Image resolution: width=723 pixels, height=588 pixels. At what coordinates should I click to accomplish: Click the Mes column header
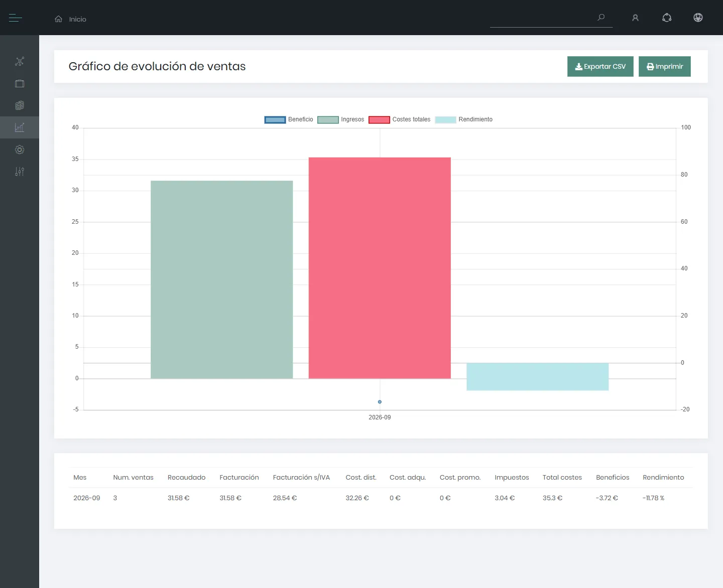tap(80, 478)
